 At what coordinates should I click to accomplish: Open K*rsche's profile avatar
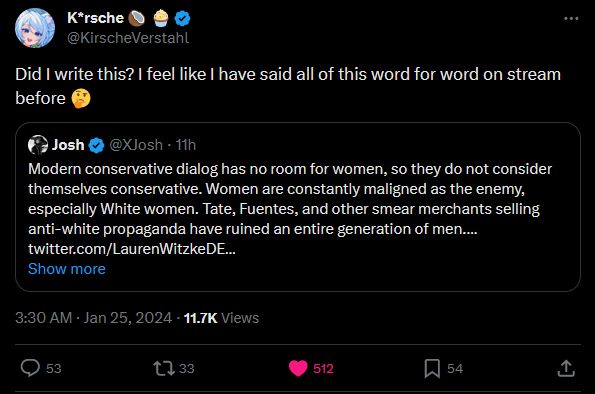coord(35,28)
